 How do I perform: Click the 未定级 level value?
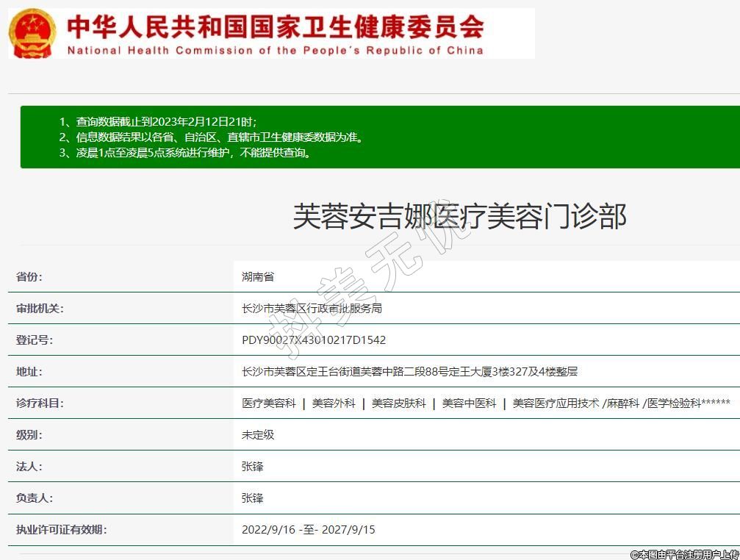click(258, 435)
